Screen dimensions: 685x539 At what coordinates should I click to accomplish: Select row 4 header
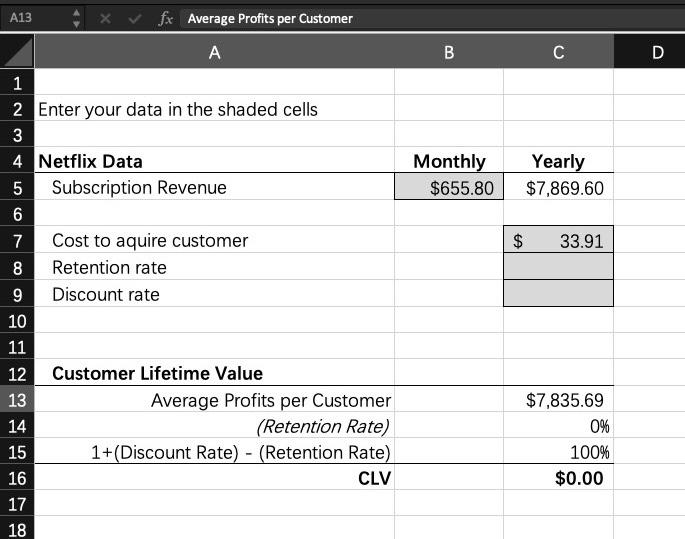[17, 161]
